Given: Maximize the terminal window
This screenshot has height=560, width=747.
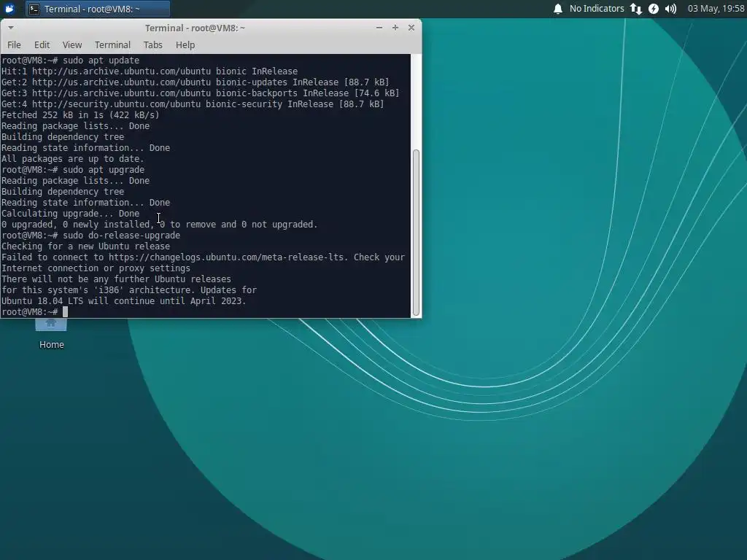Looking at the screenshot, I should (395, 28).
